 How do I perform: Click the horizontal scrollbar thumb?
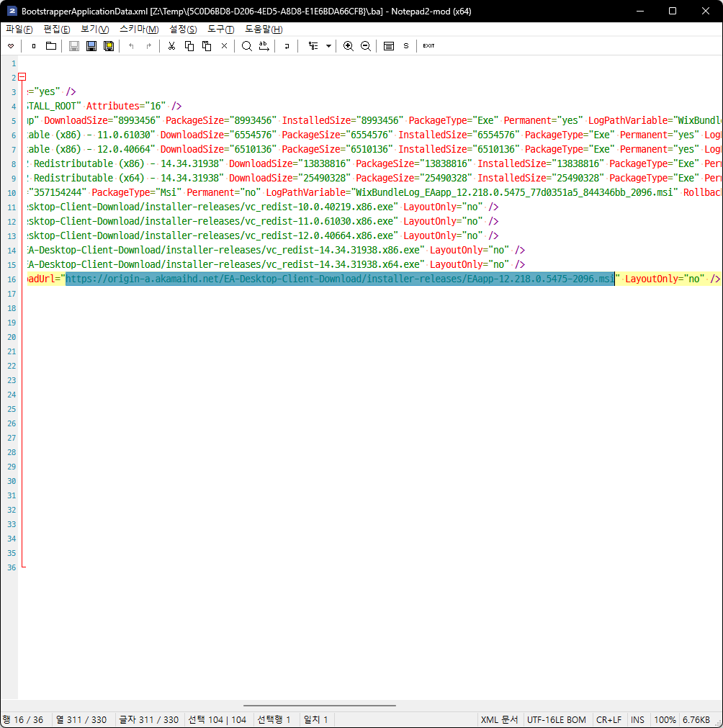point(320,705)
